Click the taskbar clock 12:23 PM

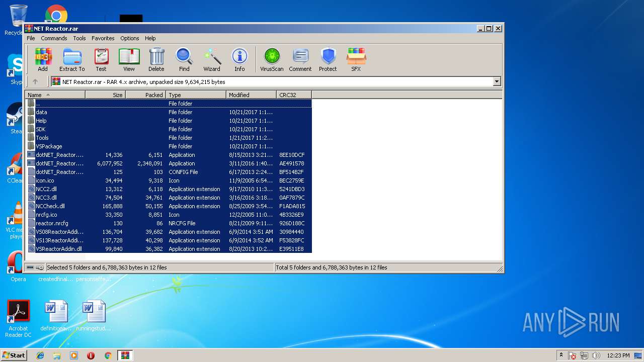[x=618, y=355]
